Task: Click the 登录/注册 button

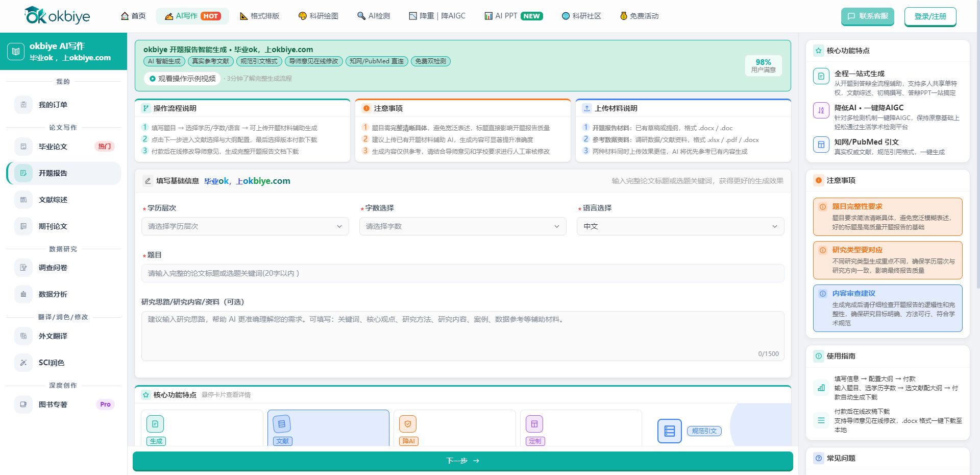Action: pyautogui.click(x=930, y=16)
